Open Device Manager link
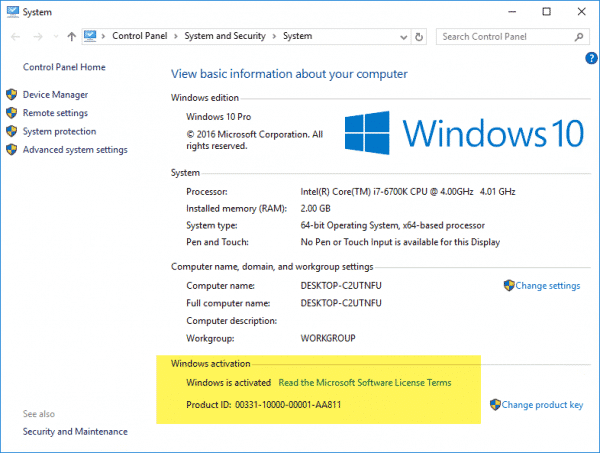The height and width of the screenshot is (453, 600). pos(55,95)
